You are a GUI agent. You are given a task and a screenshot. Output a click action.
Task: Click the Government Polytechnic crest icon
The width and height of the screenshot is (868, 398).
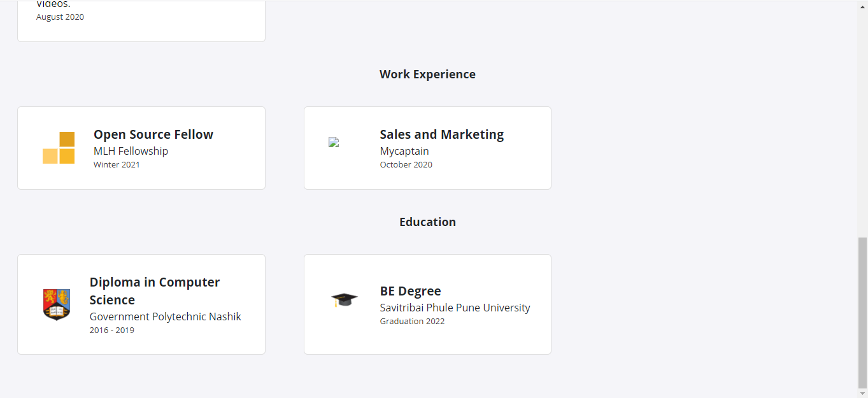point(57,304)
